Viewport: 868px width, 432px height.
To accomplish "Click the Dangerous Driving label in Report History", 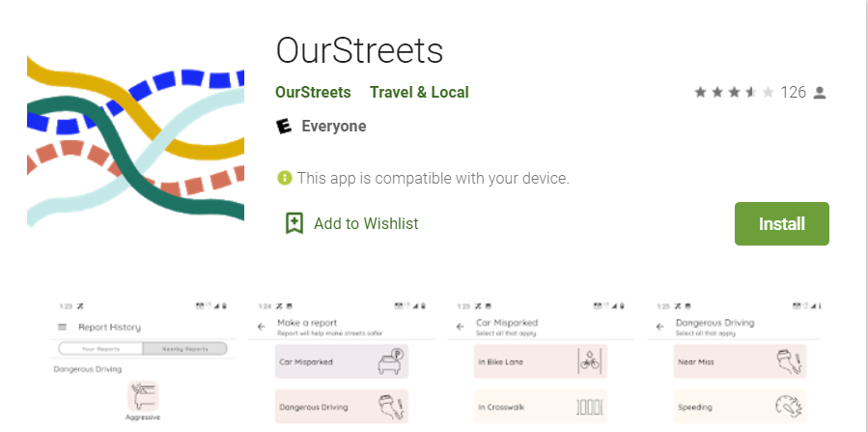I will [88, 369].
